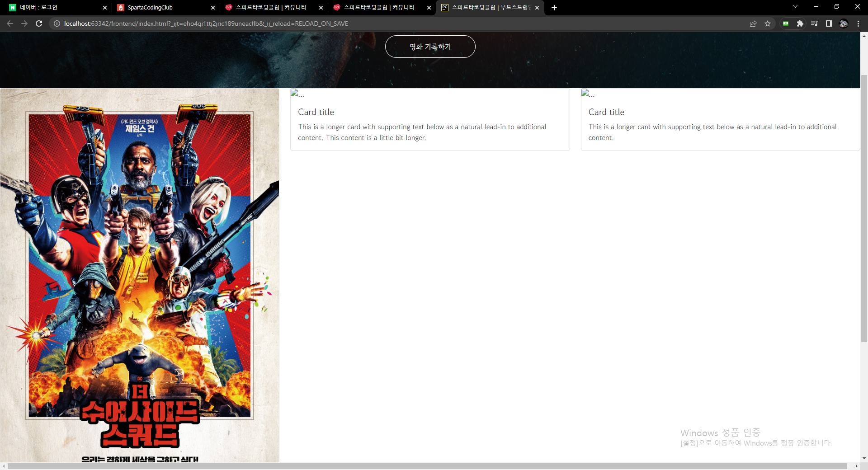Click the right arrow of horizontal scrollbar

(x=856, y=466)
